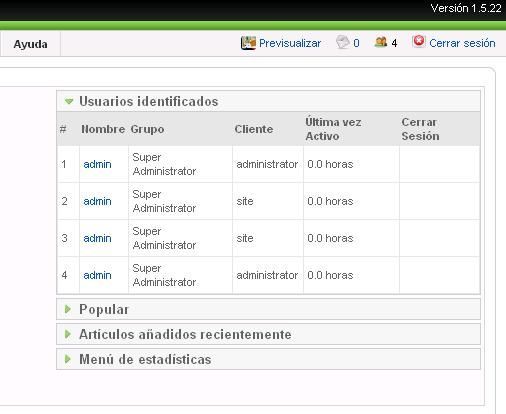Viewport: 506px width, 414px height.
Task: Click the Usuarios identificados panel title
Action: 149,101
